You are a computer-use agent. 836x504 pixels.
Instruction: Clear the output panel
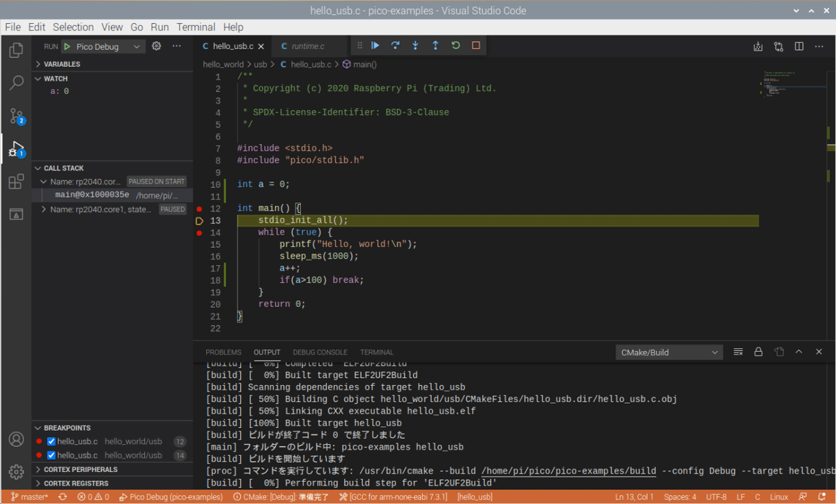point(738,352)
